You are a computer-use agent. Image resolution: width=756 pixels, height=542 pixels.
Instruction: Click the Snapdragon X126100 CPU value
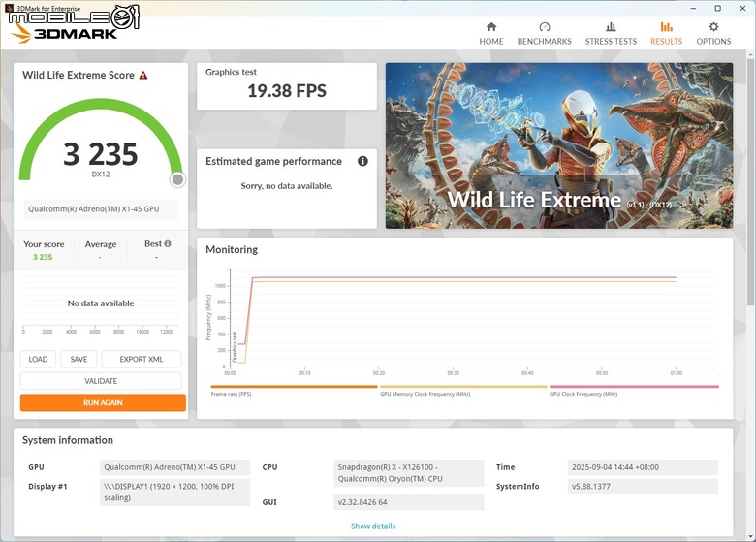point(408,473)
